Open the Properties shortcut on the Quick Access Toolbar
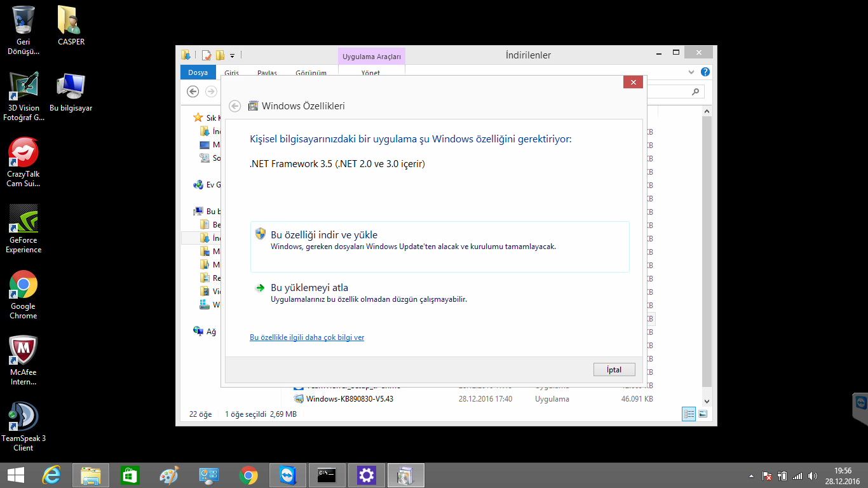This screenshot has width=868, height=488. point(205,55)
